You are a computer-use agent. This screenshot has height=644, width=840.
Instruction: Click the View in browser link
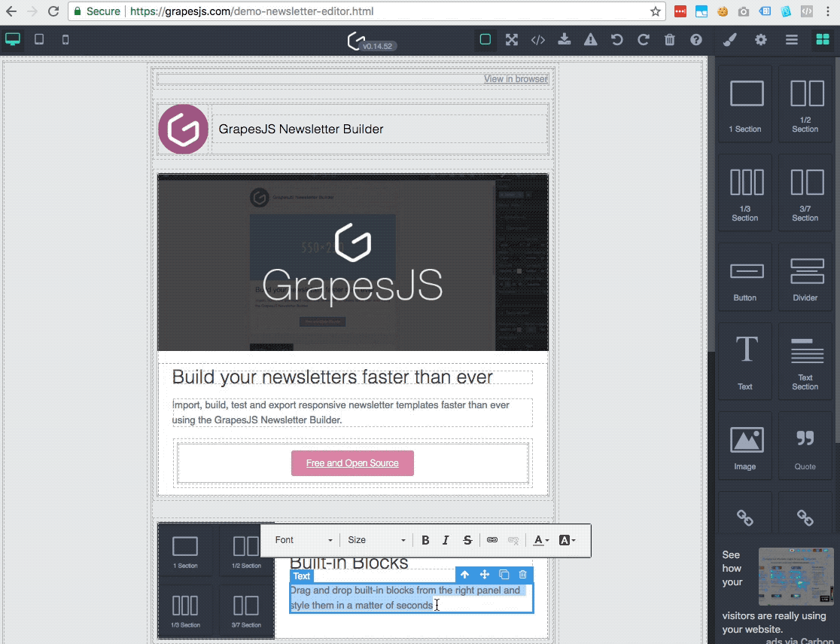pos(516,78)
